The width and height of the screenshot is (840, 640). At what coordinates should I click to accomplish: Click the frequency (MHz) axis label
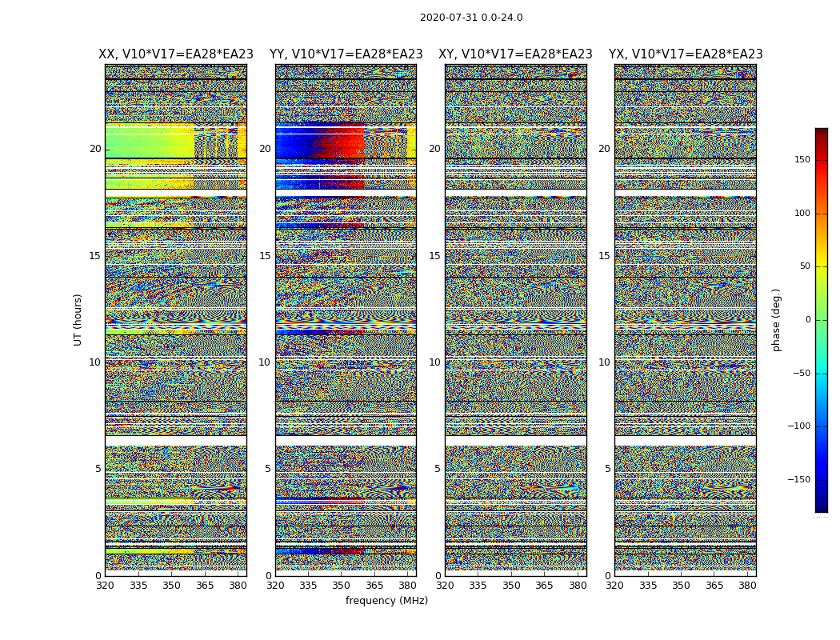(386, 601)
